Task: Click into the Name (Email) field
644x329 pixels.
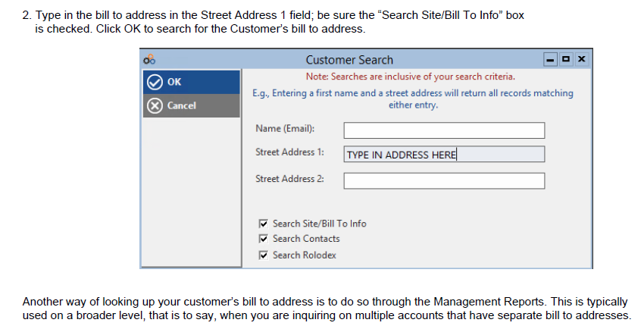Action: point(444,130)
